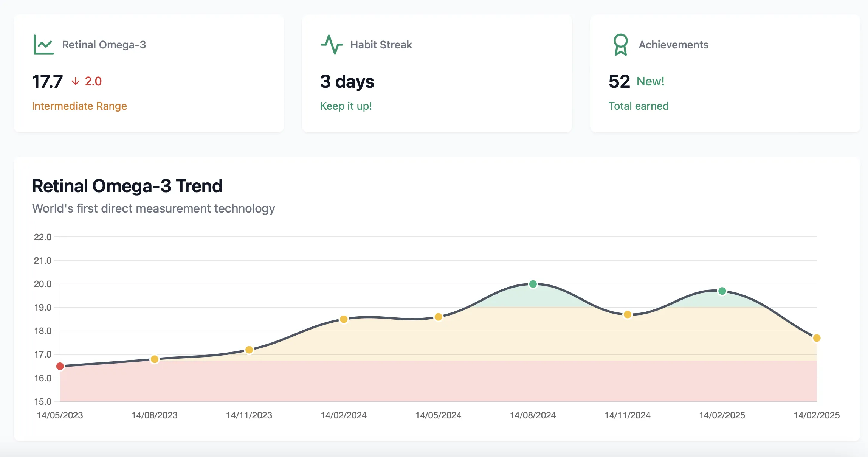Viewport: 868px width, 457px height.
Task: Click the second green point near 14/02/2025
Action: coord(722,291)
